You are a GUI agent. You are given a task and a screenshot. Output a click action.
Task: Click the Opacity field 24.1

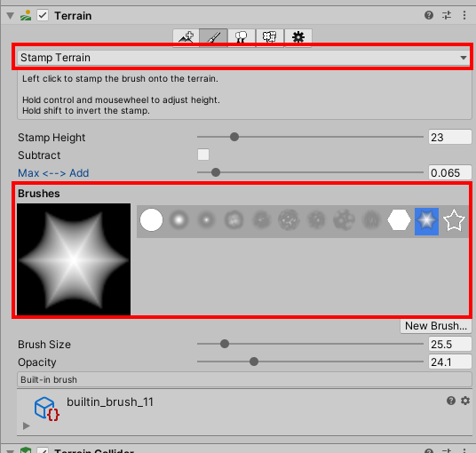(x=450, y=362)
